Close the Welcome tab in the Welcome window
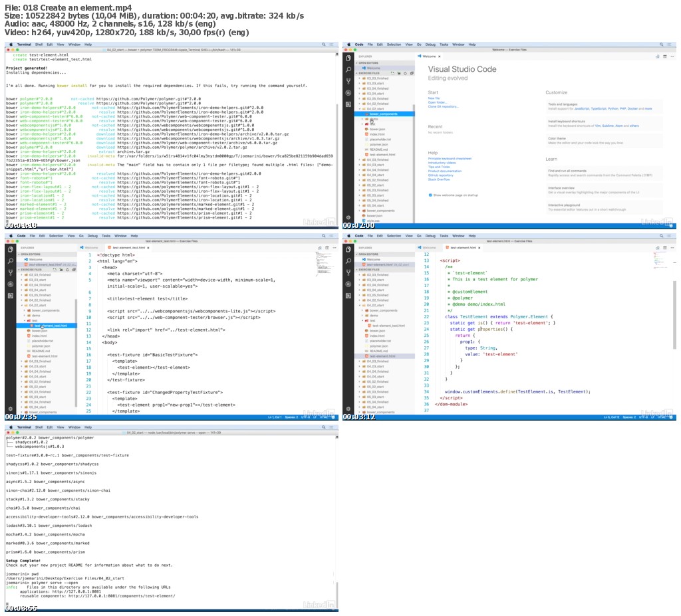This screenshot has width=681, height=616. point(440,56)
